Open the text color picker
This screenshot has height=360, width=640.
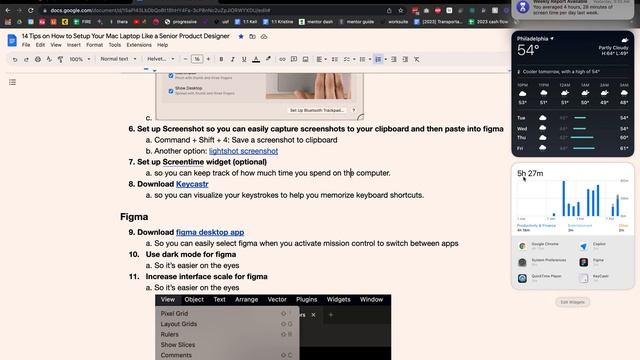click(x=256, y=59)
